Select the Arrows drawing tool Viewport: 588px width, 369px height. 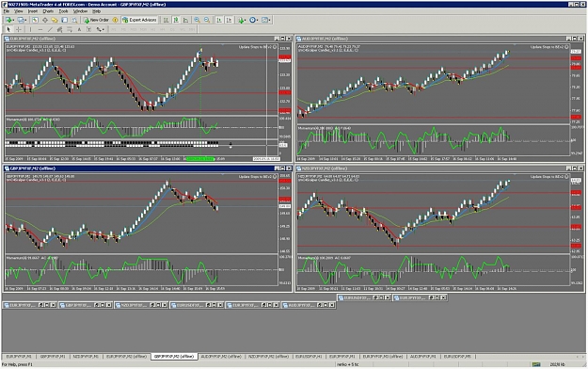[98, 29]
